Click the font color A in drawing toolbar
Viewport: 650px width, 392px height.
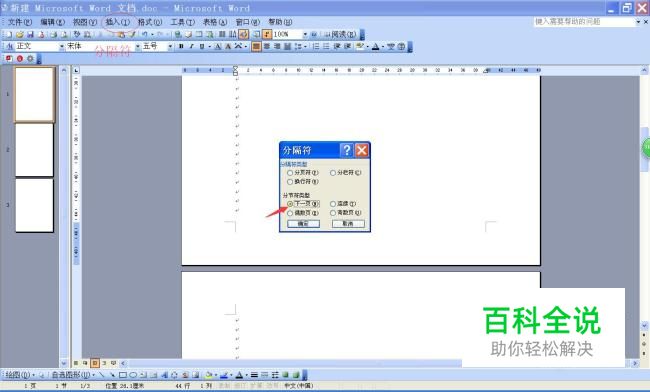(239, 375)
